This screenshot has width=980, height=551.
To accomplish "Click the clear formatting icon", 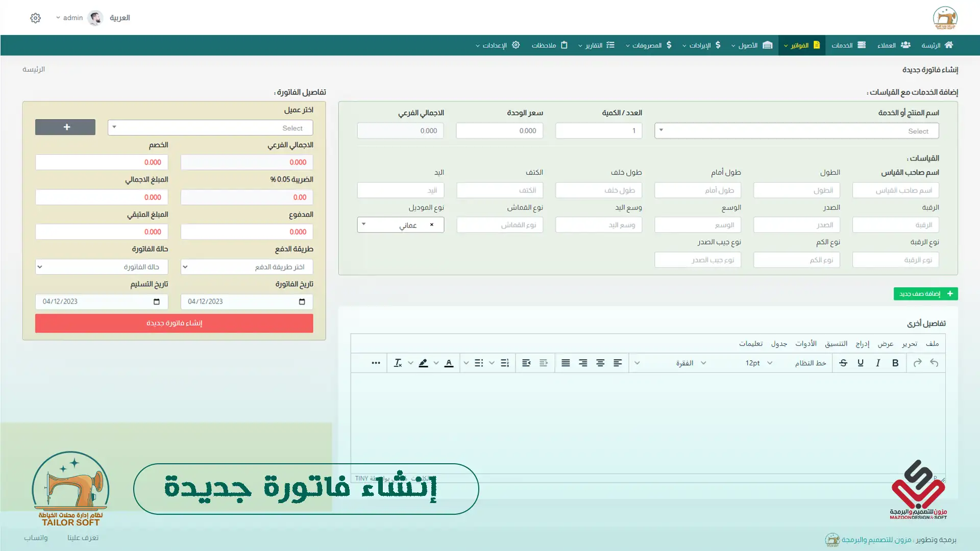I will (398, 363).
